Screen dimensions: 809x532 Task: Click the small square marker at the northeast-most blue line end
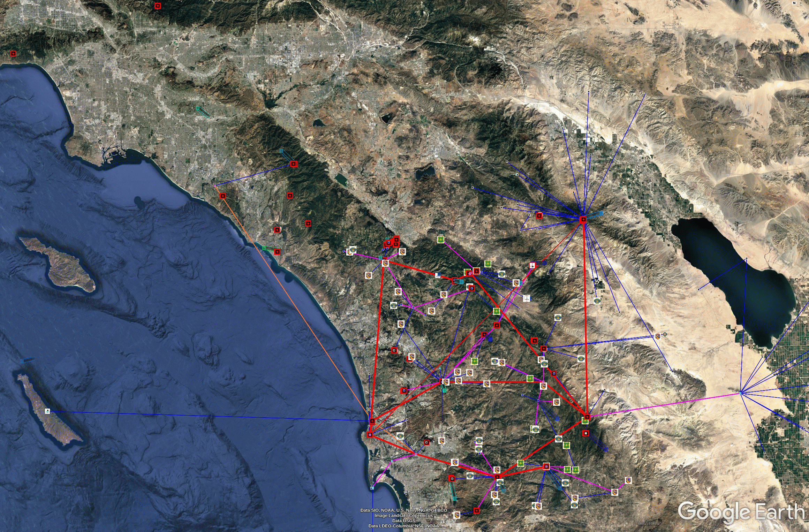(645, 93)
